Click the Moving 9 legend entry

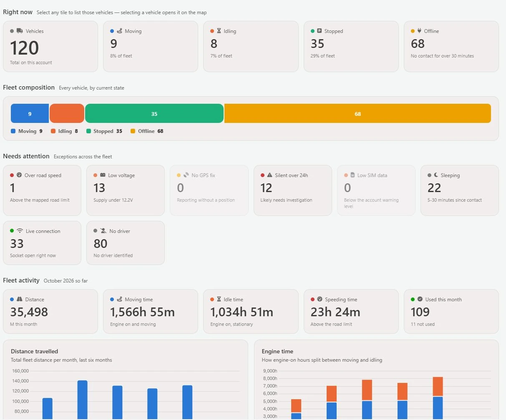click(27, 131)
